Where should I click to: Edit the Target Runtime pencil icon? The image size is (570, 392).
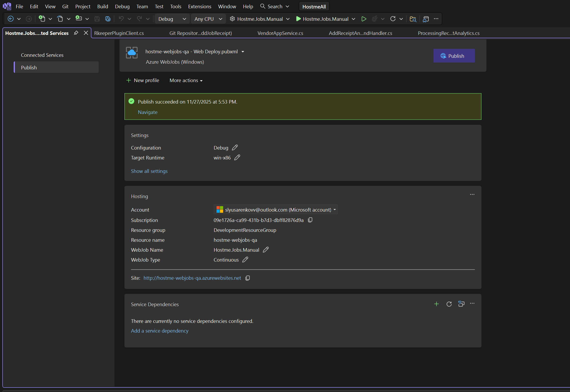(237, 158)
